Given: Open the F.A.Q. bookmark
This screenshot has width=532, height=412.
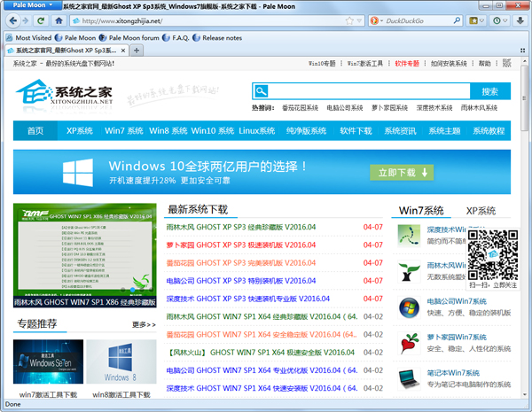Looking at the screenshot, I should point(176,37).
